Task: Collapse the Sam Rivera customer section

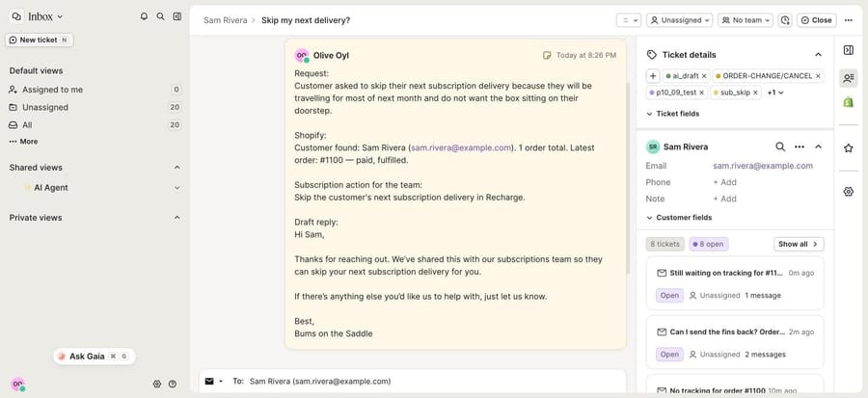Action: [x=818, y=146]
